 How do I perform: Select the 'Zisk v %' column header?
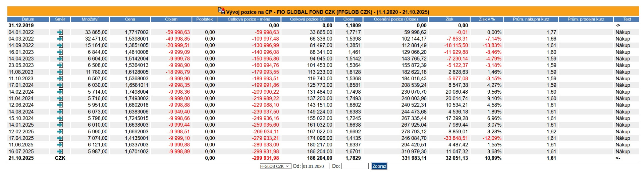[x=487, y=19]
